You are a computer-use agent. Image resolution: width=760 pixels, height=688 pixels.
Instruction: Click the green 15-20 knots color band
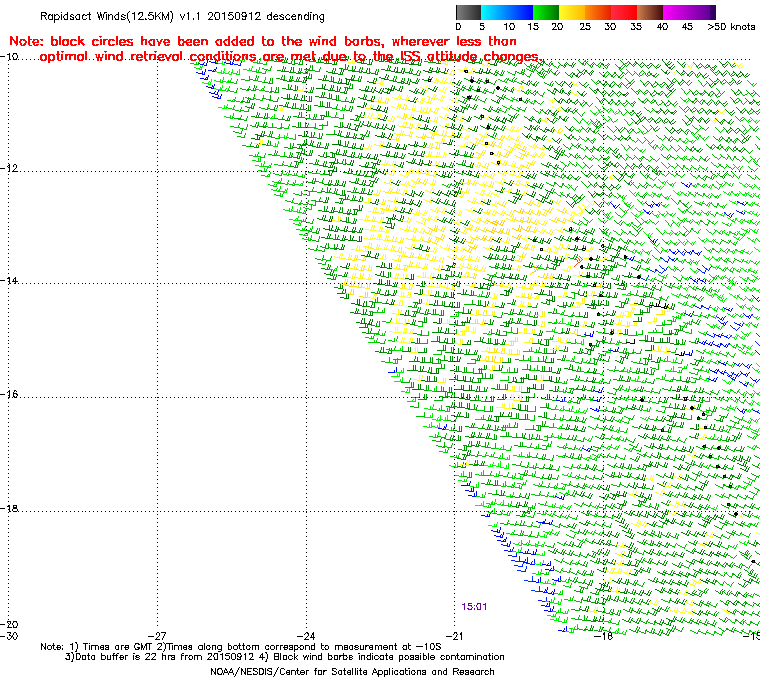click(x=546, y=12)
